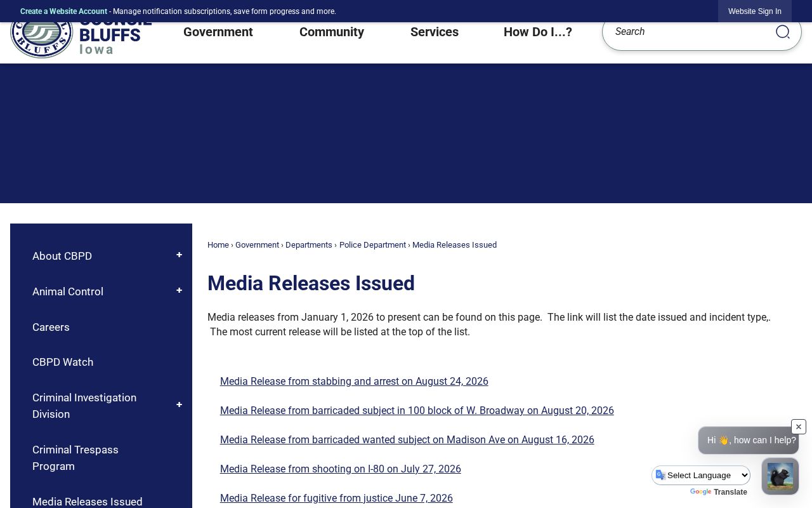Click into the Search field
The height and width of the screenshot is (508, 812).
[x=688, y=32]
